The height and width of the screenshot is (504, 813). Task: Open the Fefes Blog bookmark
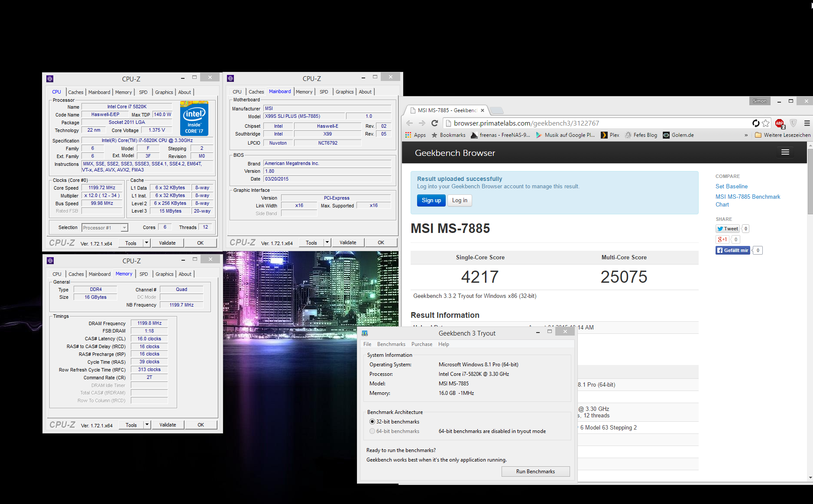coord(641,135)
